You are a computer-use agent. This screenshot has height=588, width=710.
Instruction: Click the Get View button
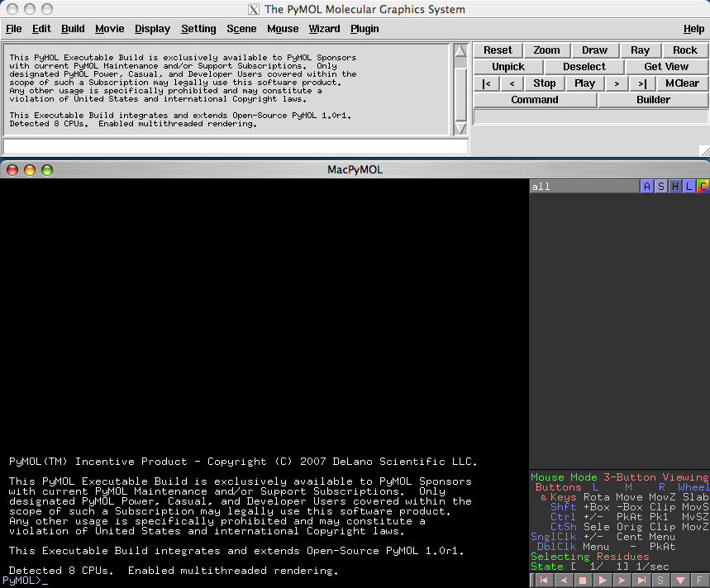(666, 67)
